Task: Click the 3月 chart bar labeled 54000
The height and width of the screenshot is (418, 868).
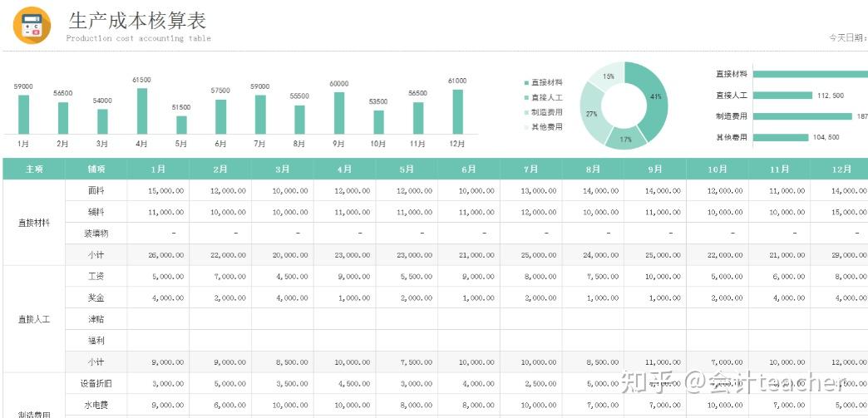Action: coord(102,121)
